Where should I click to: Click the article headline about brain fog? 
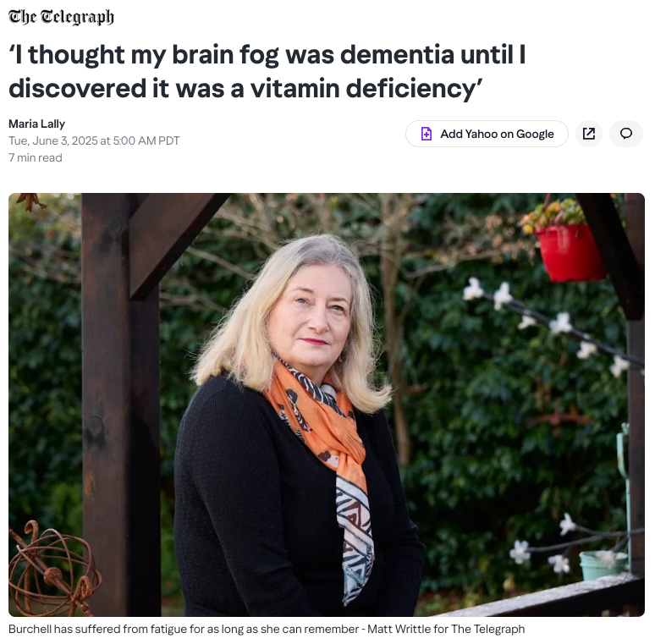[267, 71]
